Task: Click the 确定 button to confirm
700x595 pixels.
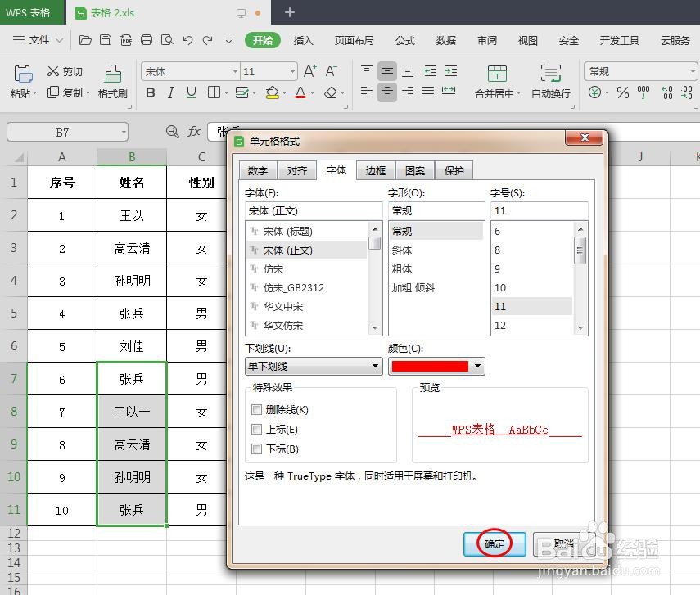Action: pos(494,543)
